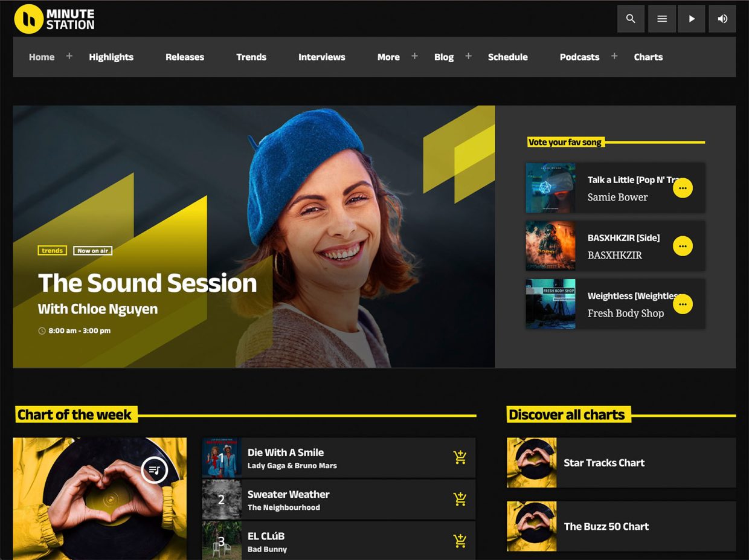Screen dimensions: 749x560
Task: Open the playlist icon on chart cover
Action: [154, 469]
